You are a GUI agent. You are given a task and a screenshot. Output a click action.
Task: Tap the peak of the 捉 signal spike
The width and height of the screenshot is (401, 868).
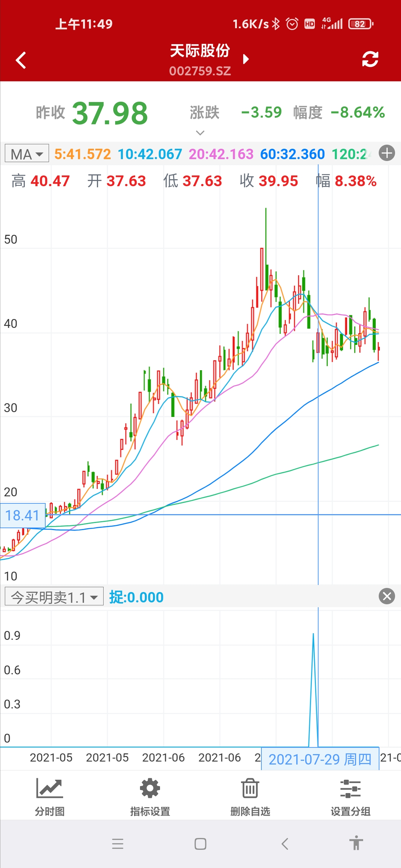pyautogui.click(x=313, y=635)
